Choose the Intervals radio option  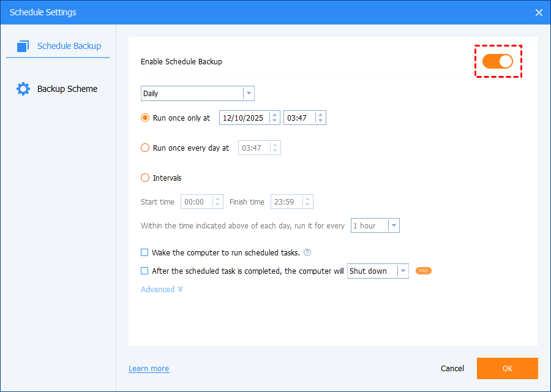145,178
